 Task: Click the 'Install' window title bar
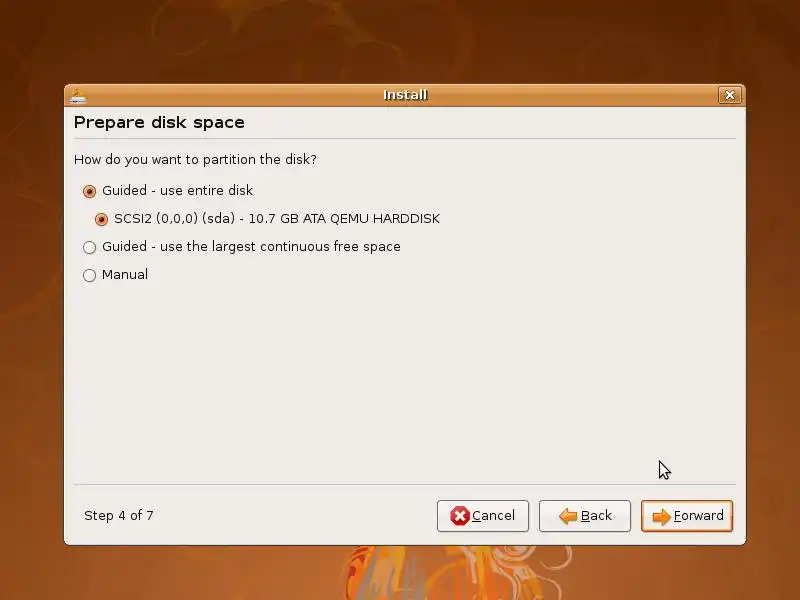tap(405, 95)
